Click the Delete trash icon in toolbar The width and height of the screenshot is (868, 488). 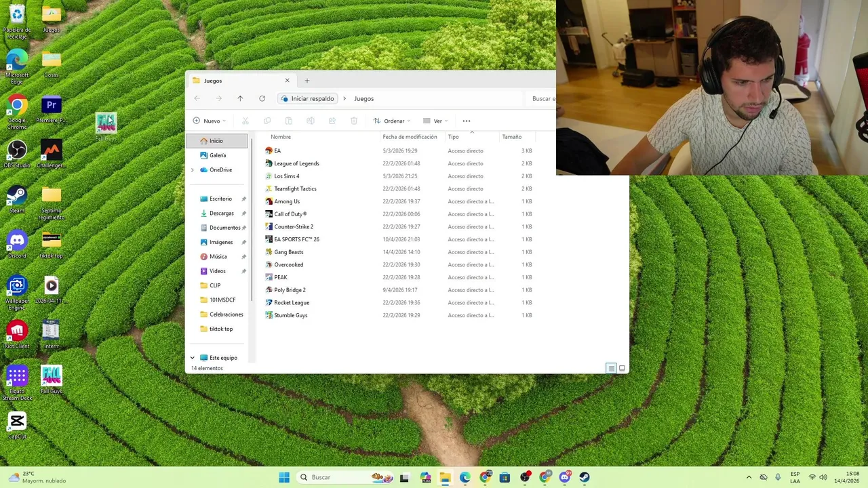[x=354, y=121]
